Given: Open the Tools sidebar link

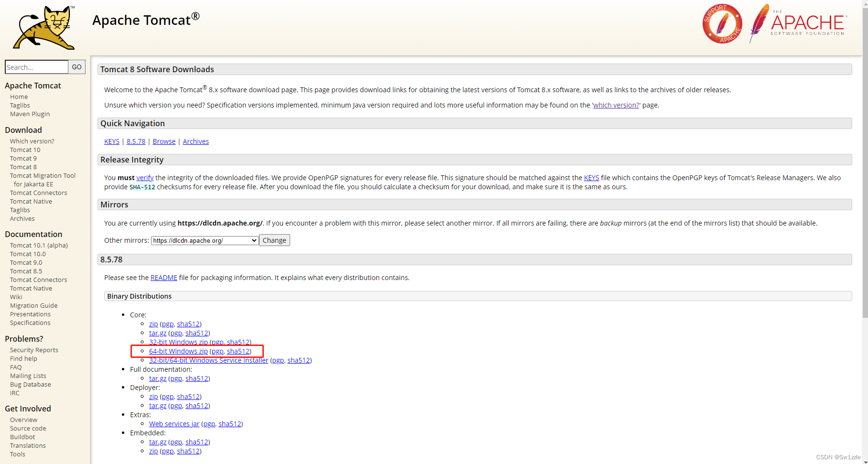Looking at the screenshot, I should click(x=18, y=454).
